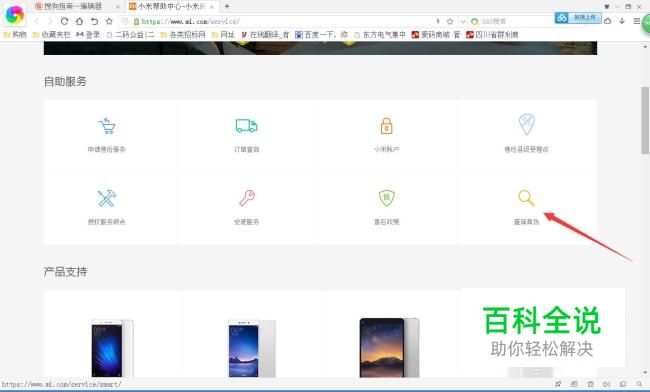650x392 pixels.
Task: Open the 二码公益 bookmark
Action: (131, 34)
